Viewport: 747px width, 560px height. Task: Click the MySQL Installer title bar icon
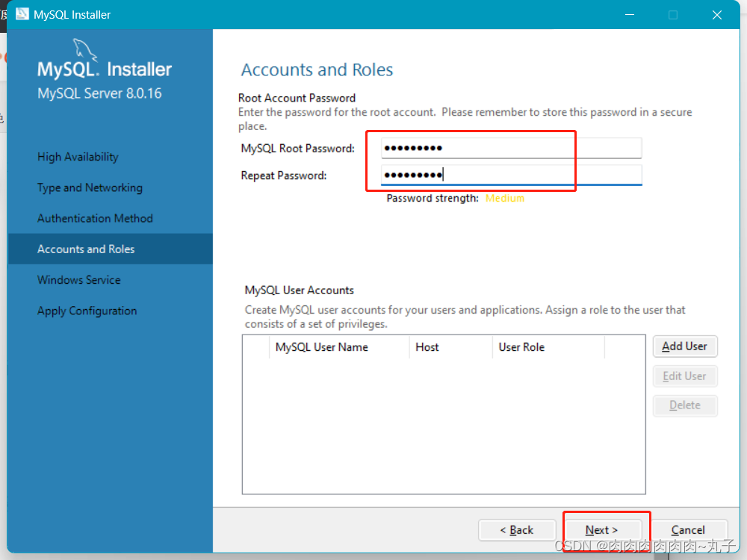[x=22, y=14]
